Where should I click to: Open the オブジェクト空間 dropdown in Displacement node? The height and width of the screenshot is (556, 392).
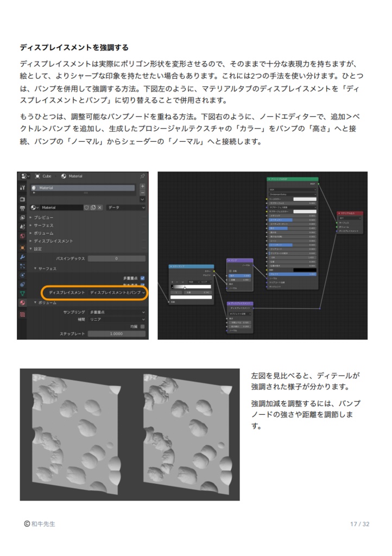241,314
